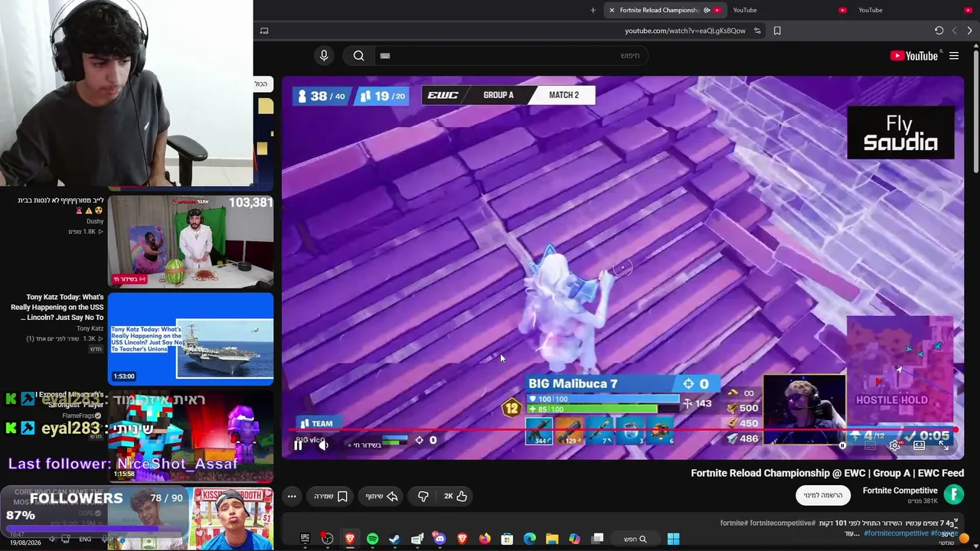Open Epic Games Launcher from the taskbar
This screenshot has width=980, height=551.
pos(305,539)
